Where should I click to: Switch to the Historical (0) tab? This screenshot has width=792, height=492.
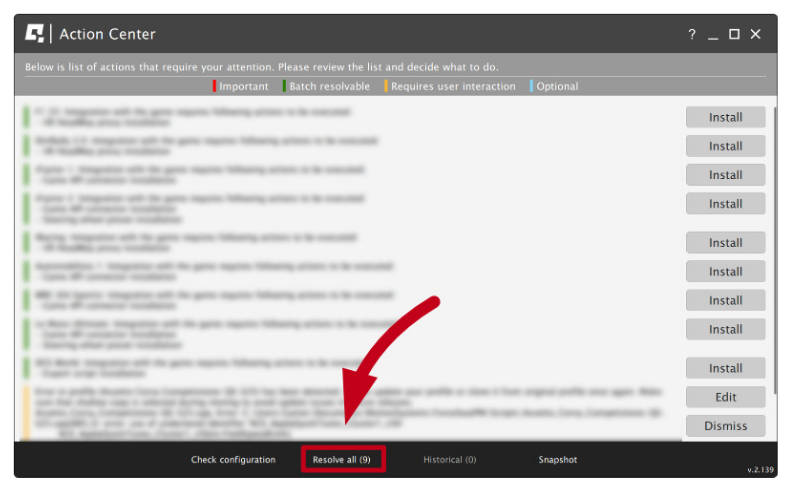[x=449, y=460]
